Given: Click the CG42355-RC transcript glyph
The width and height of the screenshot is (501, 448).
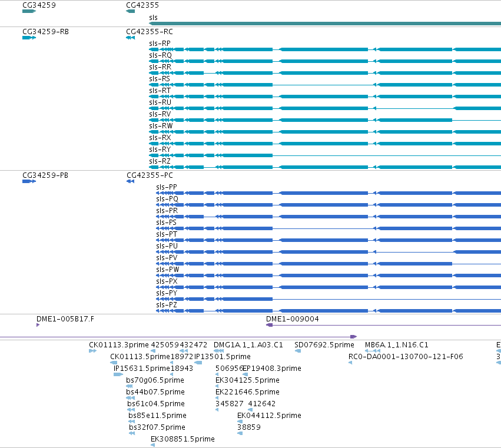Looking at the screenshot, I should 130,38.
